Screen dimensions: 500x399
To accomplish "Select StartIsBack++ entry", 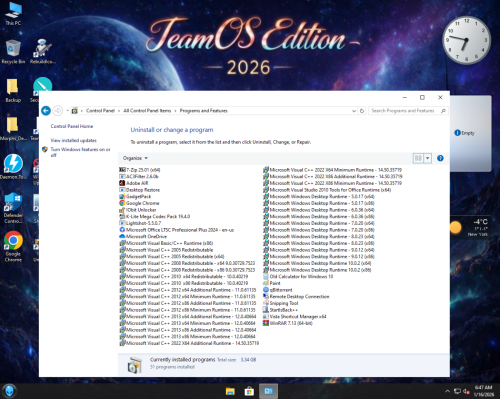I will (280, 310).
